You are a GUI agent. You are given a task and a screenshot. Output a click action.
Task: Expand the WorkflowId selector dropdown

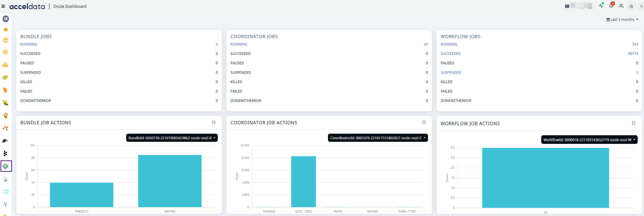click(589, 140)
